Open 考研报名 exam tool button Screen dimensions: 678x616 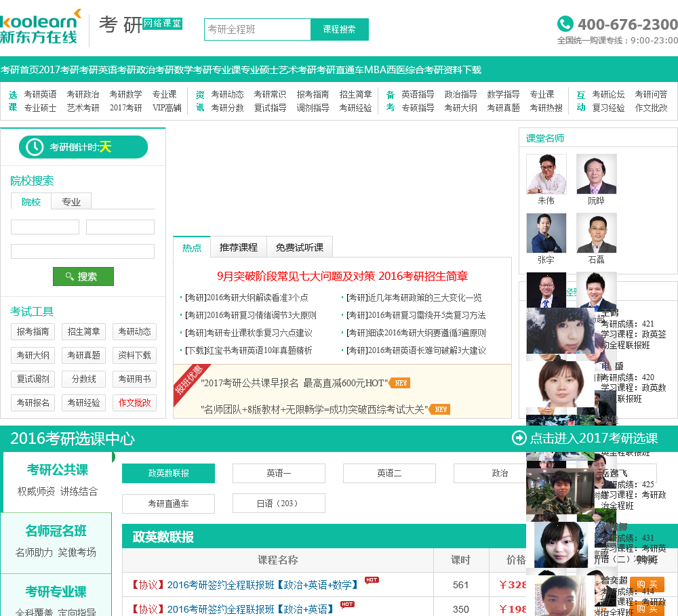pyautogui.click(x=33, y=403)
